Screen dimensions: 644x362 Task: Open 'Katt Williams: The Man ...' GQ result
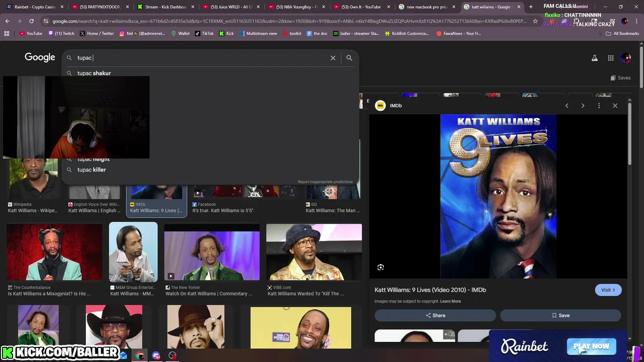(x=333, y=211)
